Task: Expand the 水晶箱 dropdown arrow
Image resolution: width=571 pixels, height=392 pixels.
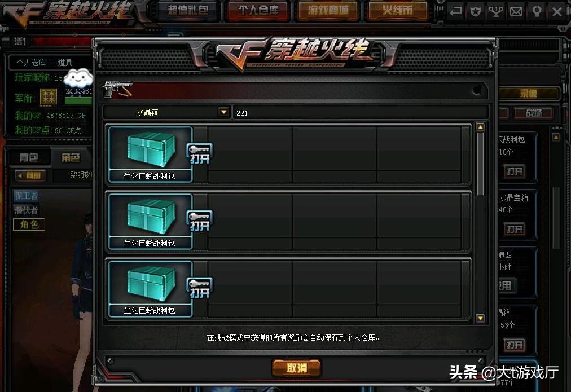Action: [x=223, y=112]
